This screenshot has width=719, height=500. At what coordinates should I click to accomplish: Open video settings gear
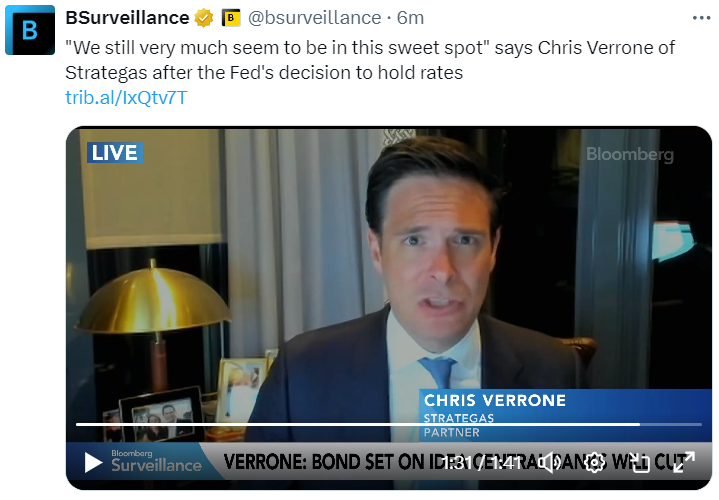[x=595, y=462]
